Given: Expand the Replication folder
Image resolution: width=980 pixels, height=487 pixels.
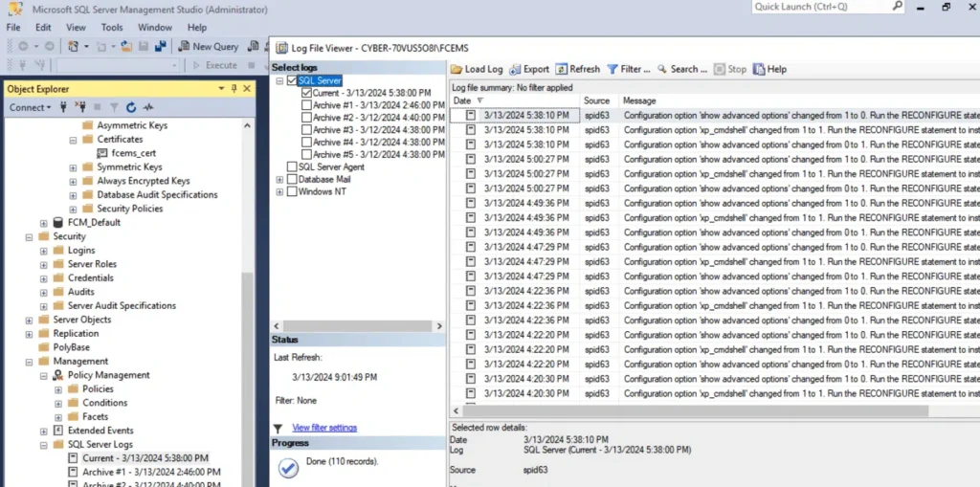Looking at the screenshot, I should point(29,333).
